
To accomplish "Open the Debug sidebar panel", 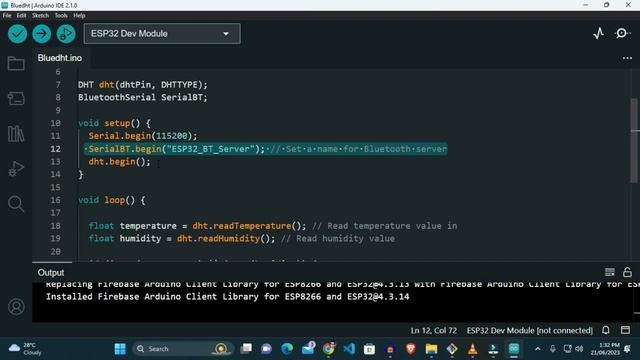I will [x=16, y=169].
